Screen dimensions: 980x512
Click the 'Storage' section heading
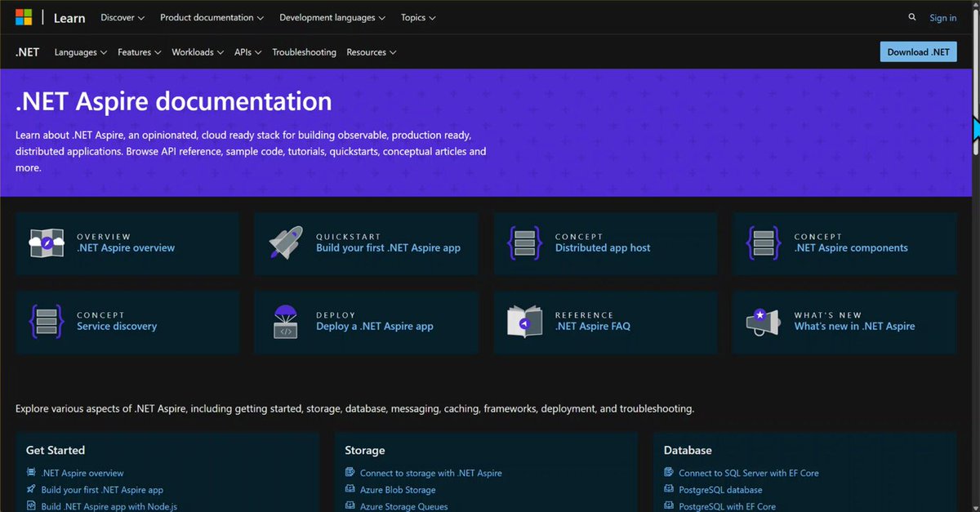pyautogui.click(x=365, y=450)
